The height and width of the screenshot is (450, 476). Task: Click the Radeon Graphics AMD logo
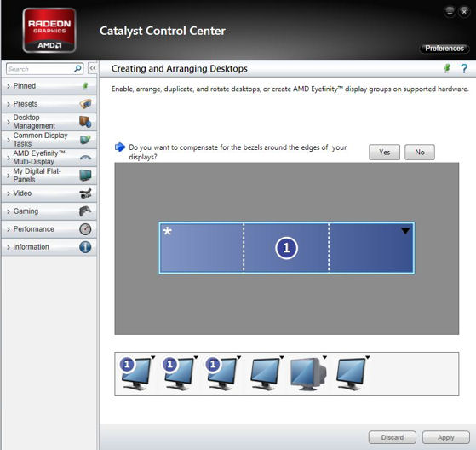point(49,31)
